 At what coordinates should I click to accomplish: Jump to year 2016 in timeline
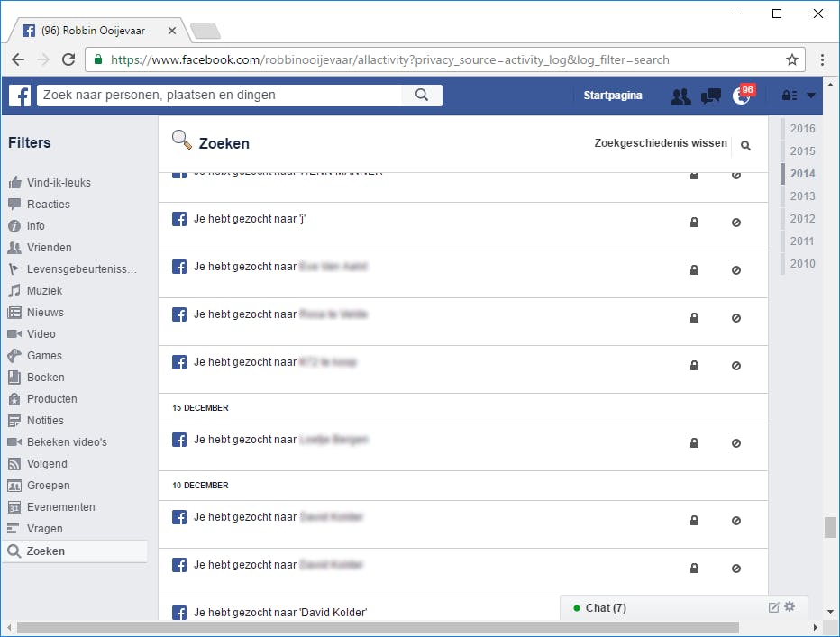802,129
